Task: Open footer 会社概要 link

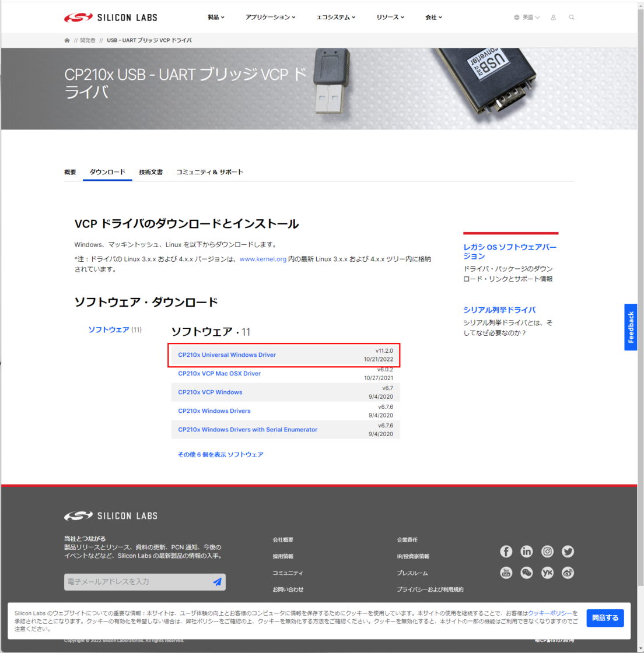Action: click(283, 540)
